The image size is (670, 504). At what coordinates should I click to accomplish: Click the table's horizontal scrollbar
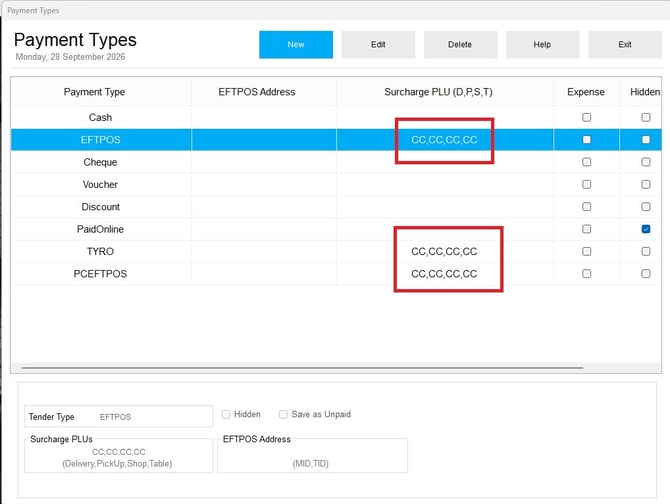tap(302, 367)
